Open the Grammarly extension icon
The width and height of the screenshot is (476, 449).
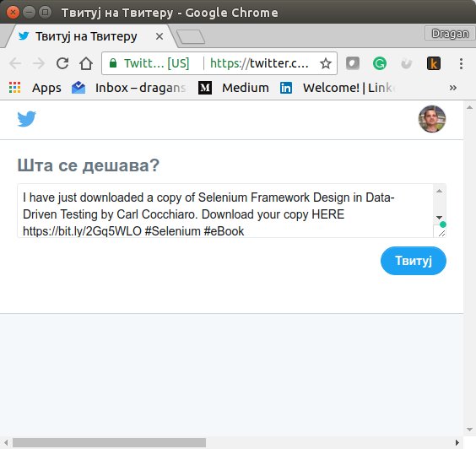click(380, 63)
